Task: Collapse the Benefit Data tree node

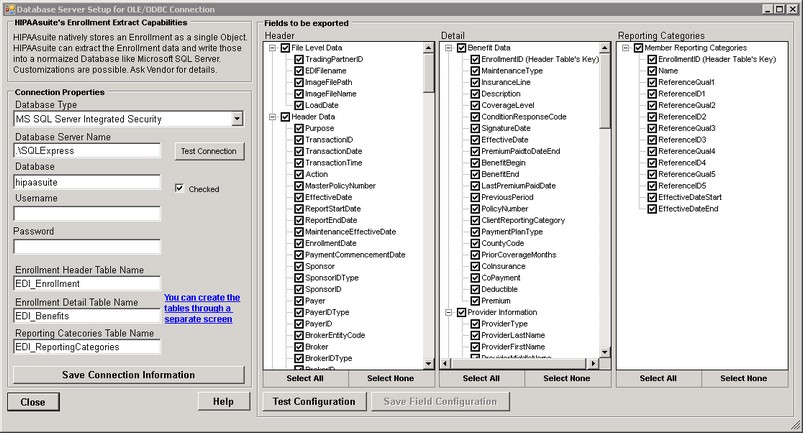Action: click(x=449, y=48)
